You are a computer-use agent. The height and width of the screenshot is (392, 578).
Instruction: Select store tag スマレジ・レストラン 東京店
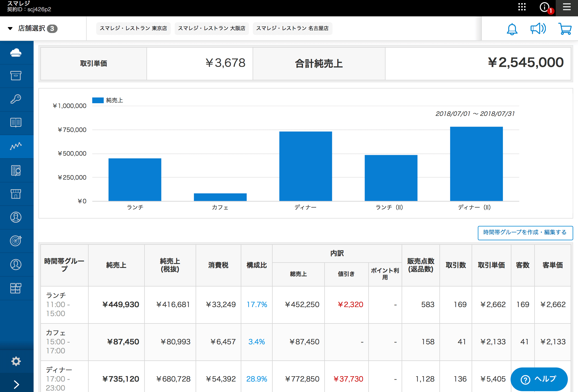tap(133, 28)
